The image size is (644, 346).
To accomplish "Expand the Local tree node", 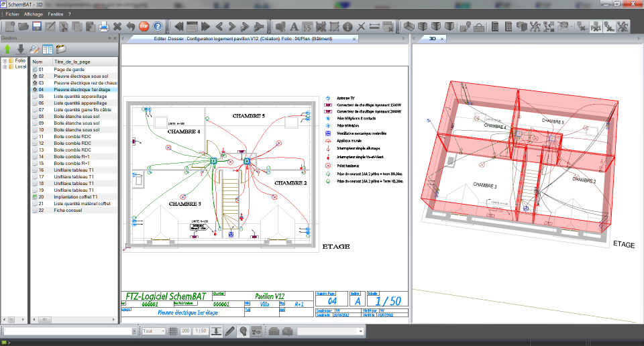I will coord(5,66).
